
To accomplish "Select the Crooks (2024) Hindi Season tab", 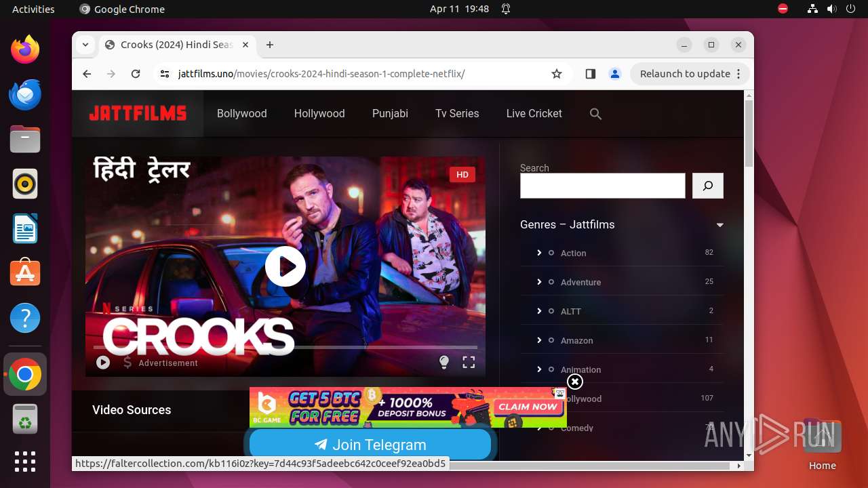I will (178, 45).
